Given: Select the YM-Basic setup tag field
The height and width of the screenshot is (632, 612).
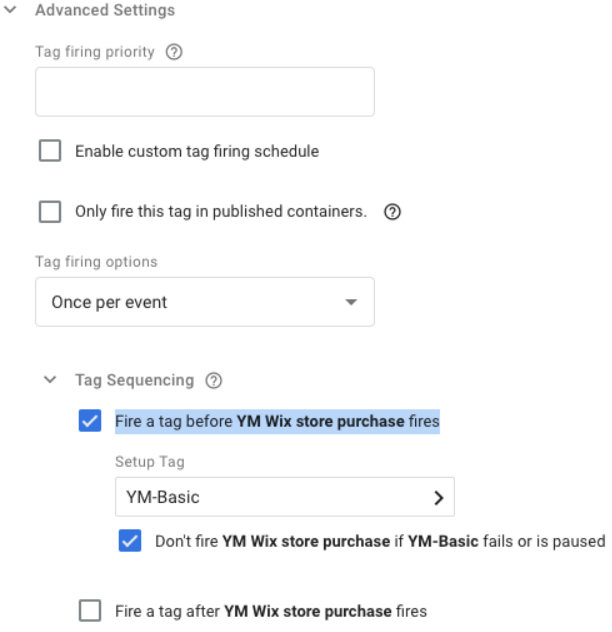Looking at the screenshot, I should pos(285,497).
